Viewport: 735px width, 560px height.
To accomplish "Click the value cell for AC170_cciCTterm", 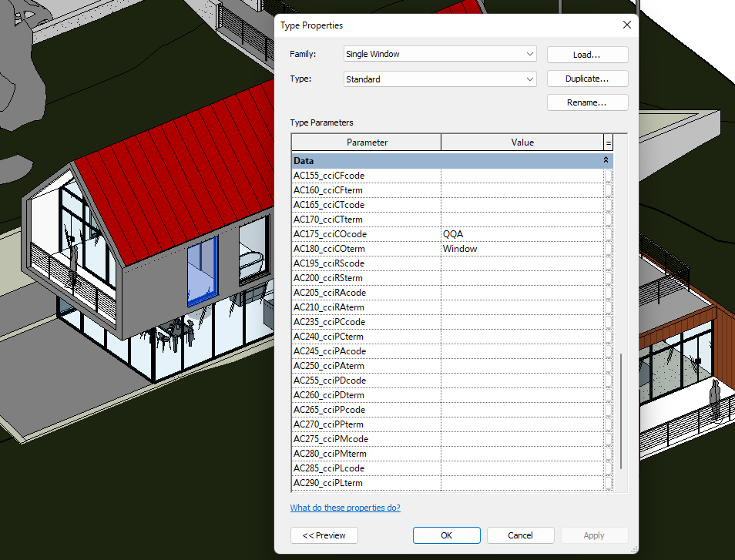I will 522,220.
